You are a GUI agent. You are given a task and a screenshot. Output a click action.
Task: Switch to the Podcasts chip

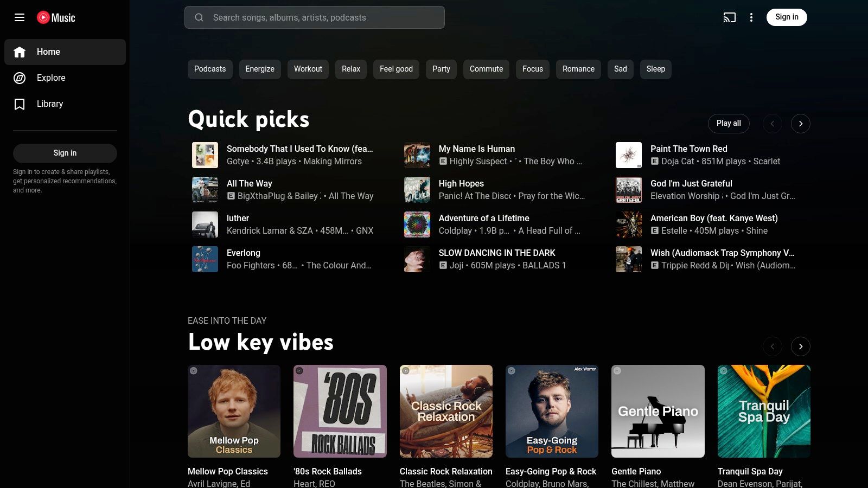coord(210,69)
